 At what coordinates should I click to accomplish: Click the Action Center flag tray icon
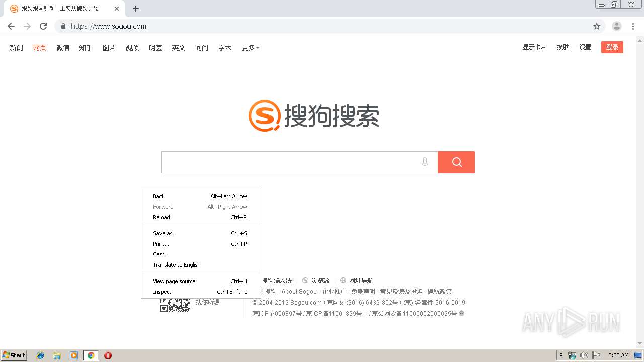point(596,355)
